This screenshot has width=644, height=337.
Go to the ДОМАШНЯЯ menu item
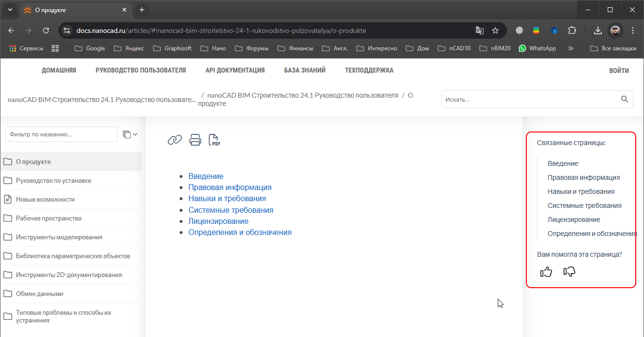click(59, 71)
